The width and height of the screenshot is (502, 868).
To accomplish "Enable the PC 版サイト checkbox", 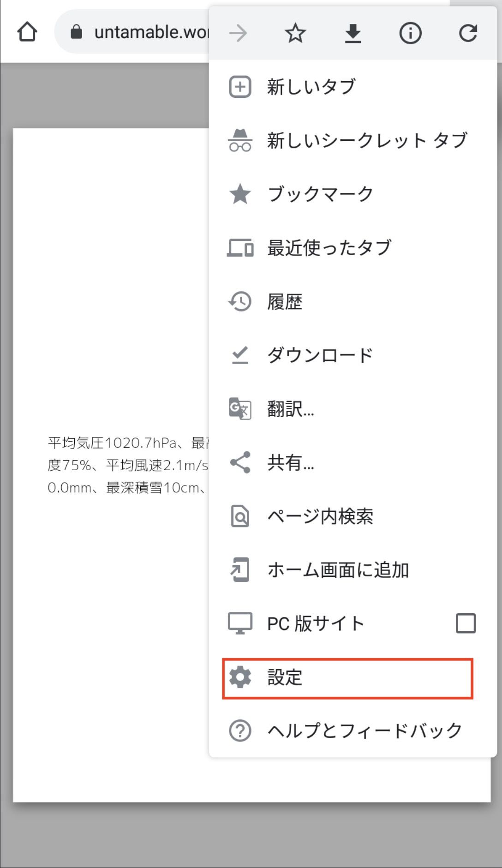I will [x=466, y=623].
